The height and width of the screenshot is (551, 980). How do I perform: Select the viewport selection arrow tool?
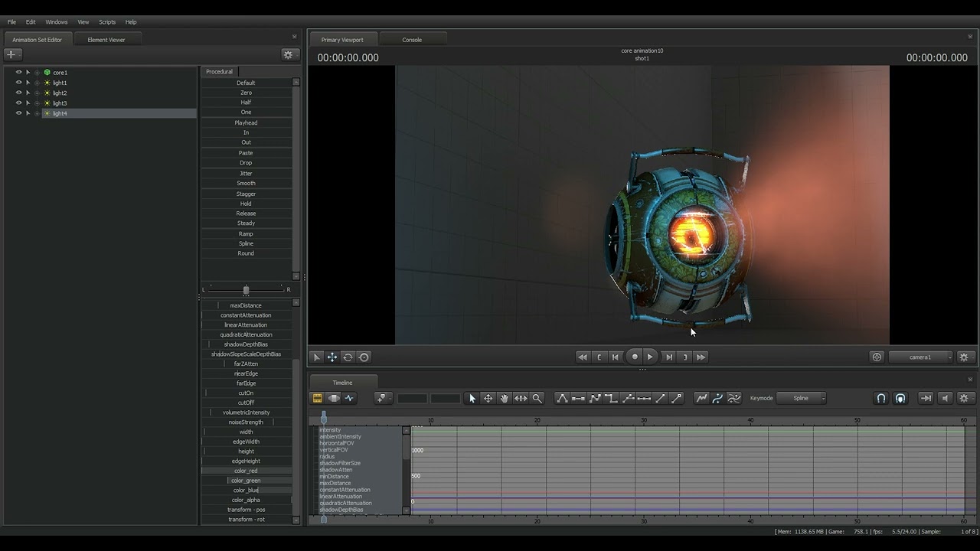pyautogui.click(x=316, y=357)
